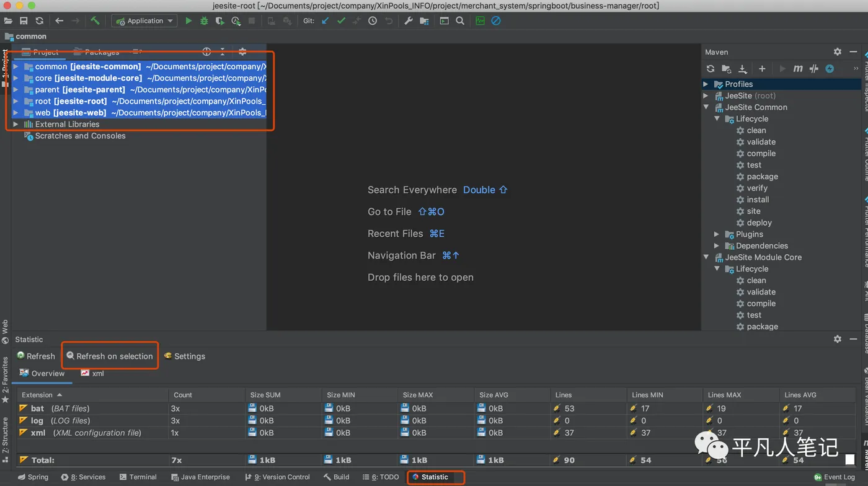868x486 pixels.
Task: Expand the Maven Profiles node
Action: [x=706, y=84]
